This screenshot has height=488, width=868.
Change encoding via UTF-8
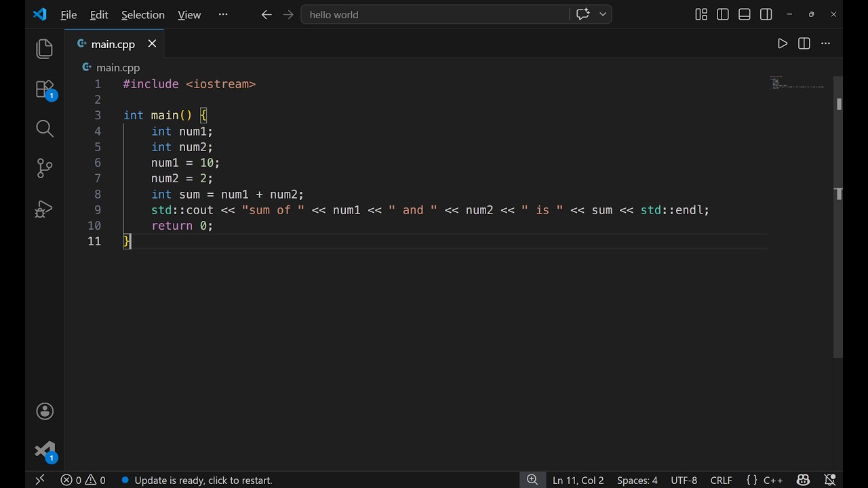pos(684,480)
